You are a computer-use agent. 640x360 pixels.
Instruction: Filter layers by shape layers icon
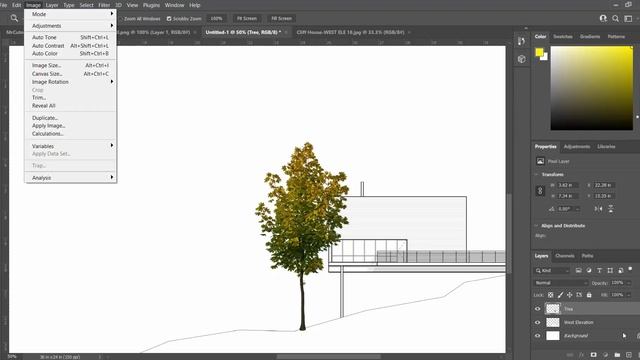tap(610, 270)
